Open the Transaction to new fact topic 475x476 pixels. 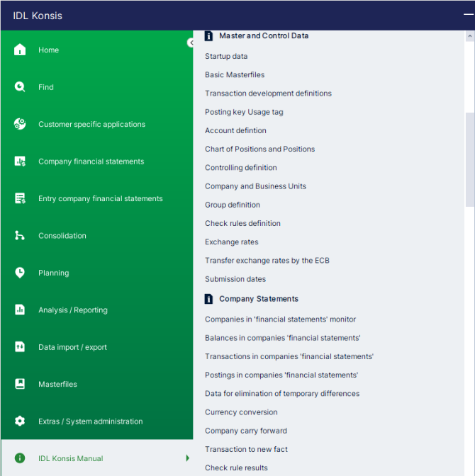click(x=246, y=449)
